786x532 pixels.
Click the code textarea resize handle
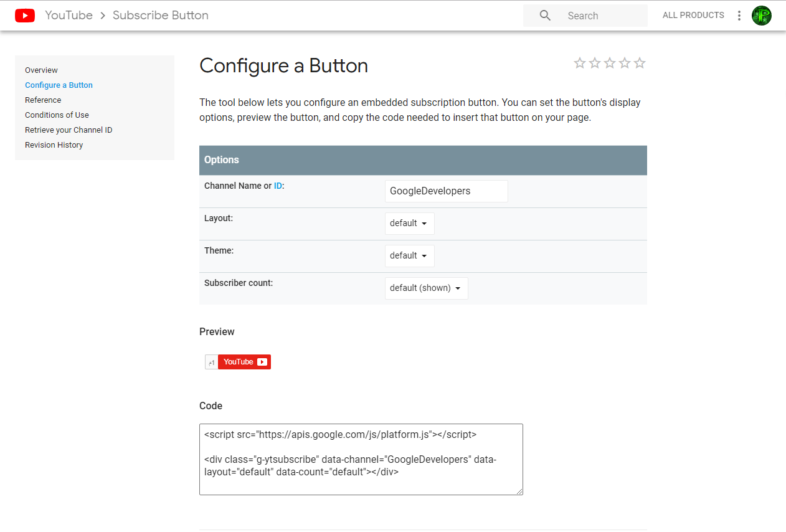tap(519, 491)
